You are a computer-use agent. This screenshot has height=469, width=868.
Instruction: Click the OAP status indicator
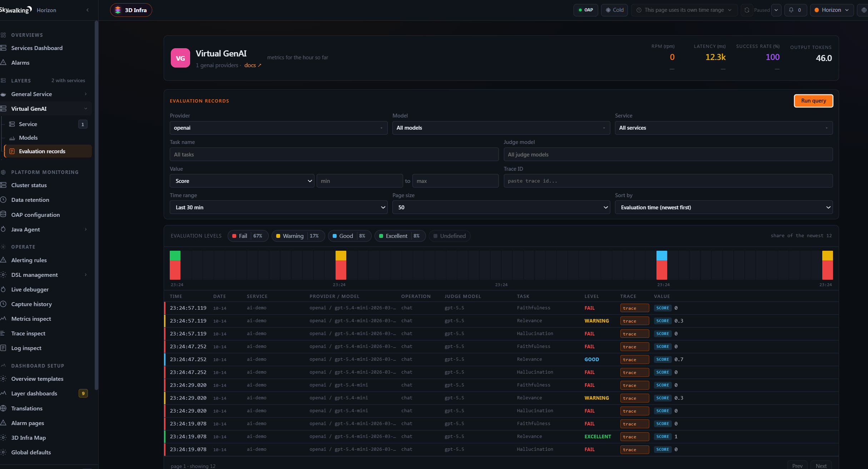[586, 10]
